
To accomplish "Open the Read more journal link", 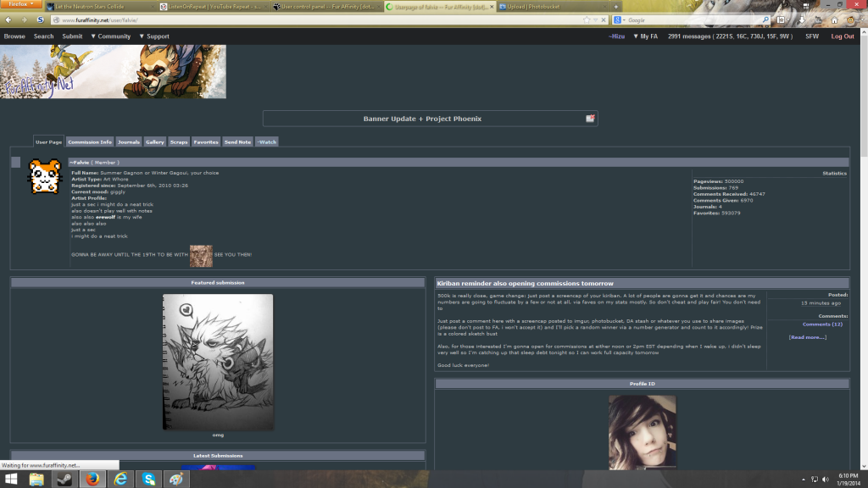I will coord(806,337).
